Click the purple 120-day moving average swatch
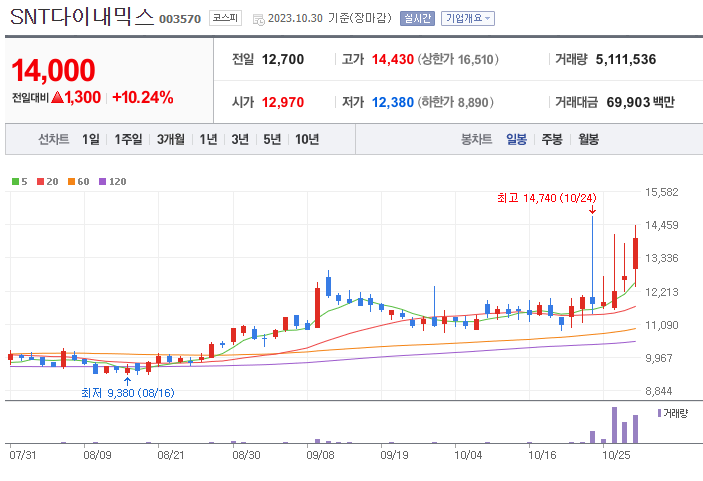 [x=102, y=182]
